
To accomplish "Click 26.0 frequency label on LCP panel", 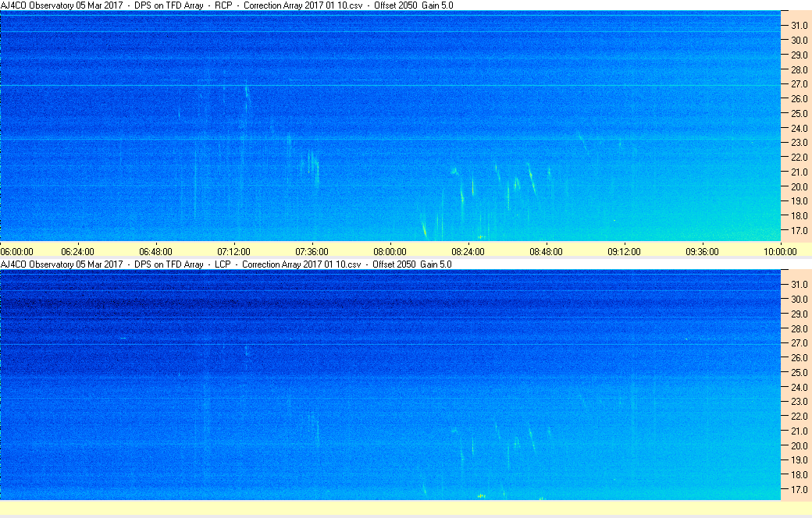I will coord(799,357).
